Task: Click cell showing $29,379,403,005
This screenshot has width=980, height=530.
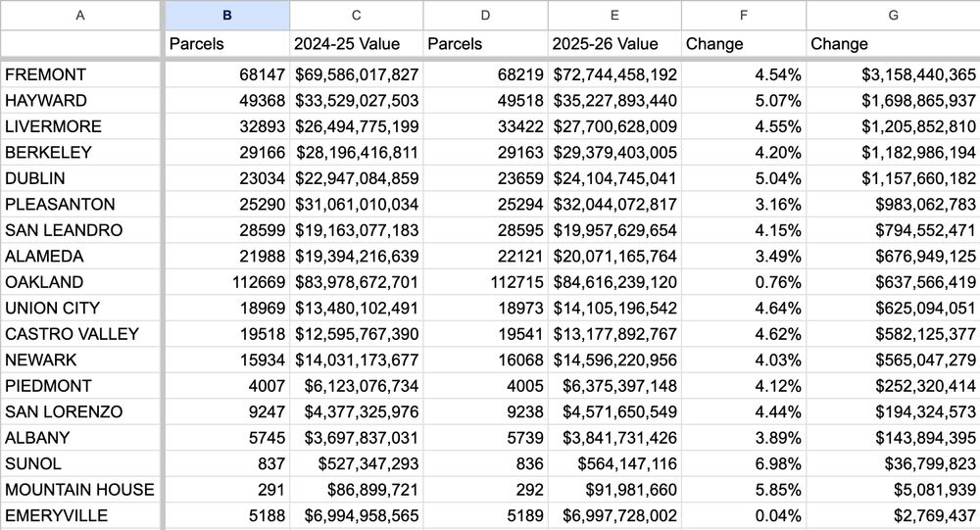Action: 615,153
